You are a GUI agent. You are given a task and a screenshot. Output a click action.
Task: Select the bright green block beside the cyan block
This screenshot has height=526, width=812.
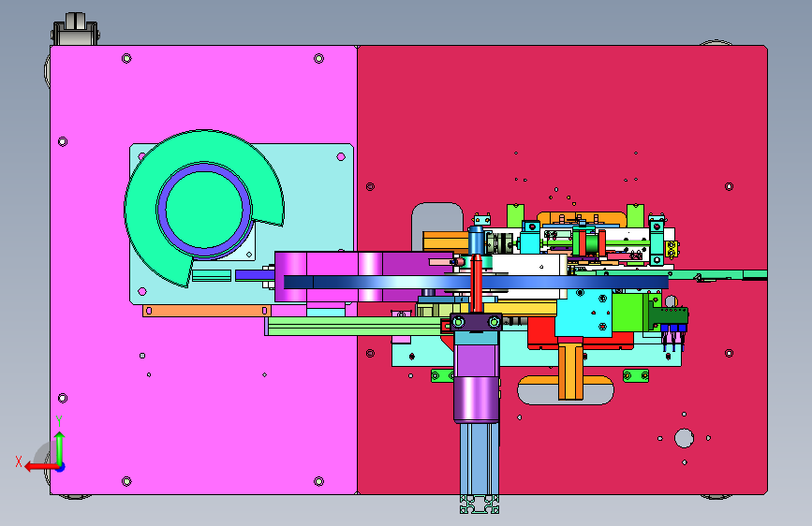pyautogui.click(x=628, y=313)
